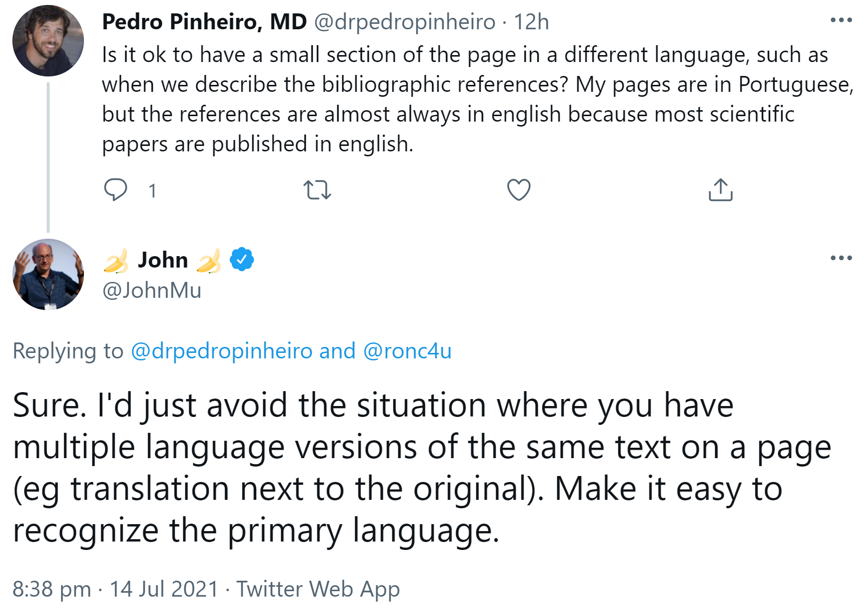Click the Pedro Pinheiro, MD display name
Image resolution: width=868 pixels, height=614 pixels.
click(x=204, y=22)
